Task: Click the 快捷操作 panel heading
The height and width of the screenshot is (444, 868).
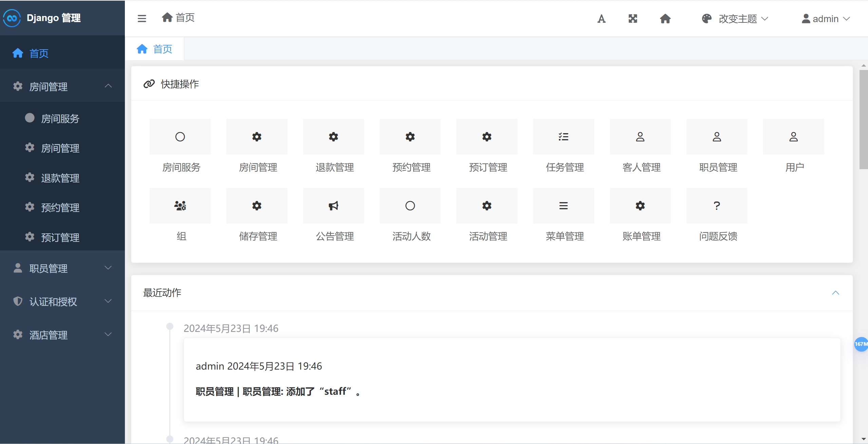Action: 180,84
